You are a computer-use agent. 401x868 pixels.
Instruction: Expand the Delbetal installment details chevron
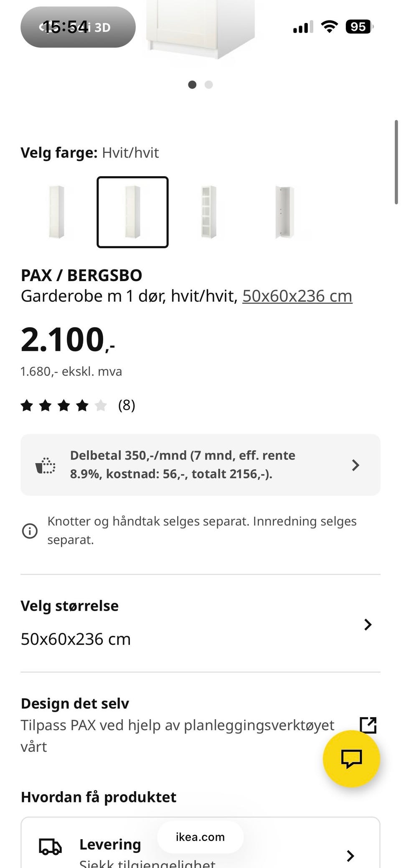click(355, 465)
